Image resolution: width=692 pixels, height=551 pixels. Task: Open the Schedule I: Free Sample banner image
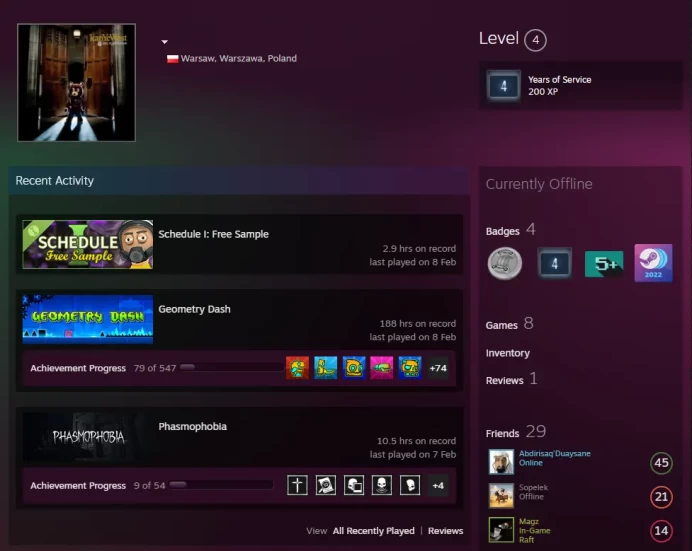(88, 244)
